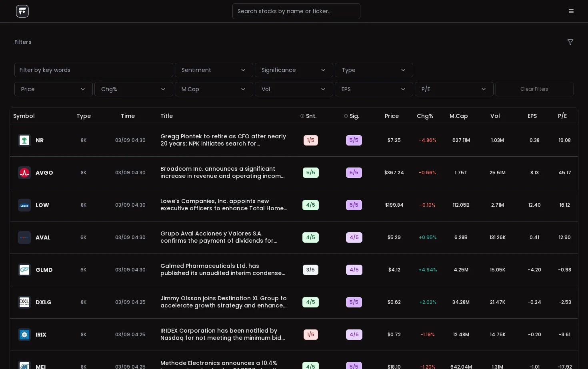Click the 5/5 sentiment badge for AVGO

coord(311,173)
